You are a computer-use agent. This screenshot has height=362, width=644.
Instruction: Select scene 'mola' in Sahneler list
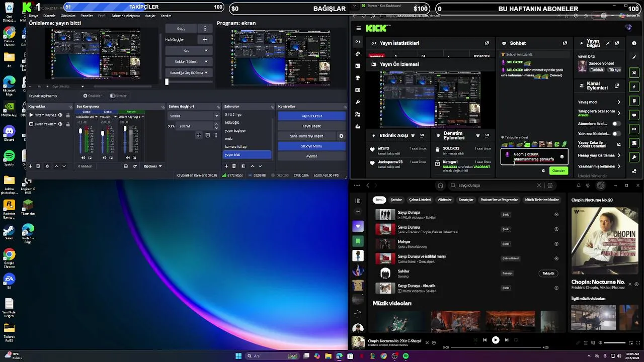click(x=247, y=138)
